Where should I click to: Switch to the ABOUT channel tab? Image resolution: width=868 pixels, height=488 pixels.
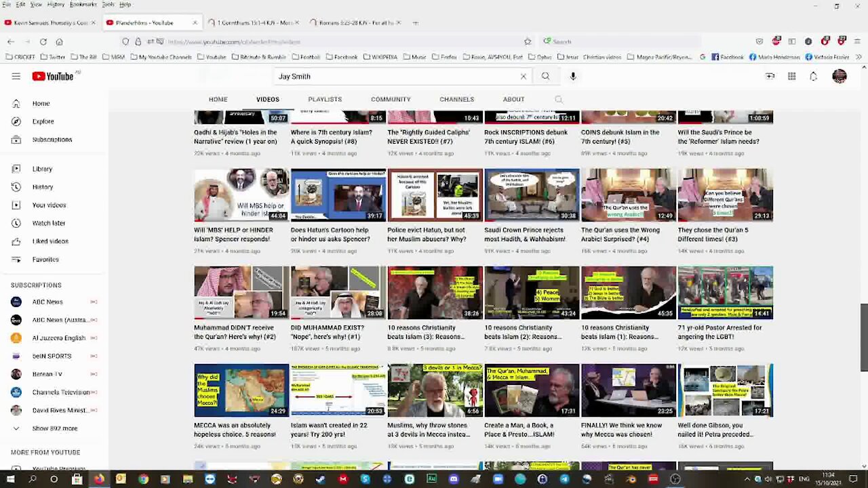tap(513, 100)
